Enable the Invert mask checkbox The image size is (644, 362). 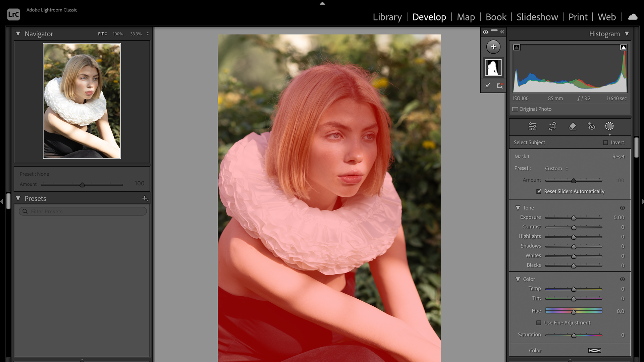(x=605, y=142)
